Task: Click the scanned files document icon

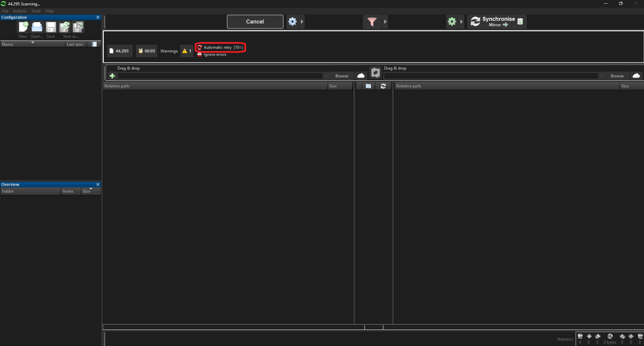Action: 111,51
